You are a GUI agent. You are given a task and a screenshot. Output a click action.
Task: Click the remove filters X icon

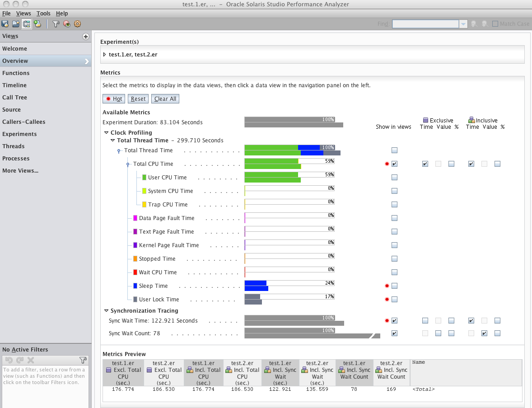click(x=31, y=360)
